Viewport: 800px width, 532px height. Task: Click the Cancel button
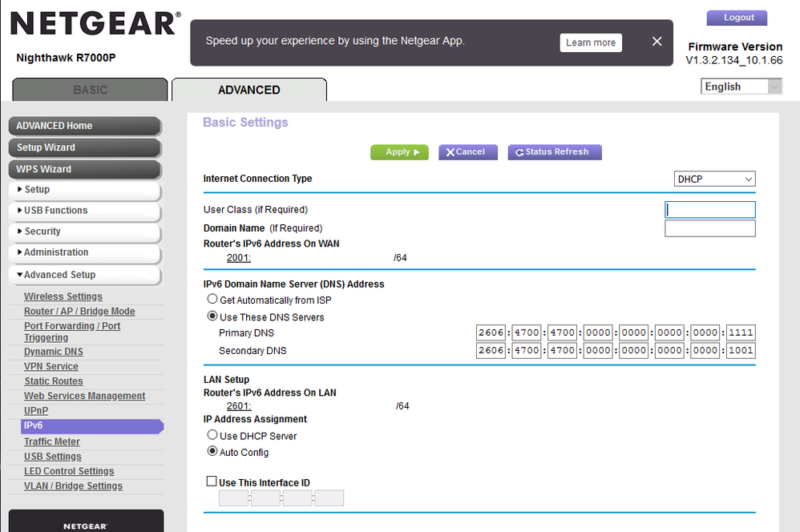[x=467, y=151]
